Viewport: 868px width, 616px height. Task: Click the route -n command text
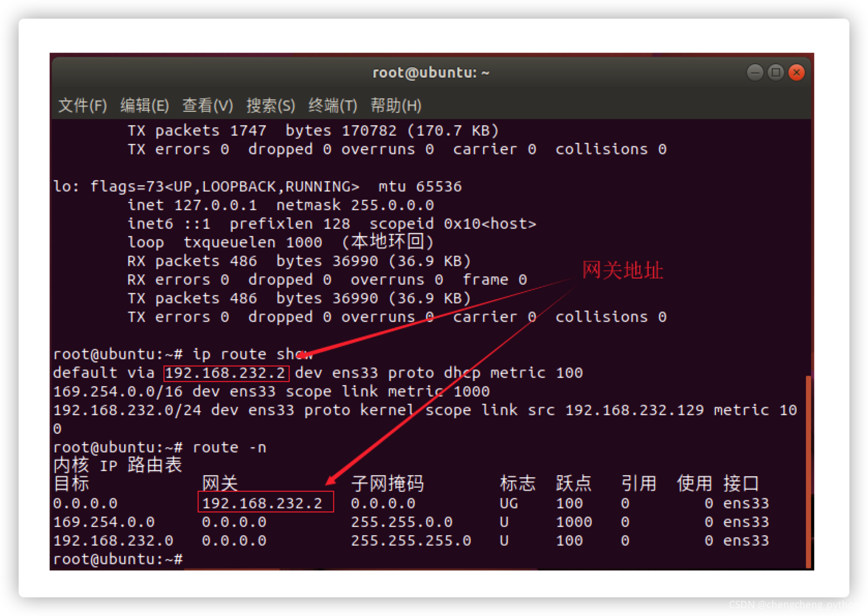pyautogui.click(x=229, y=447)
